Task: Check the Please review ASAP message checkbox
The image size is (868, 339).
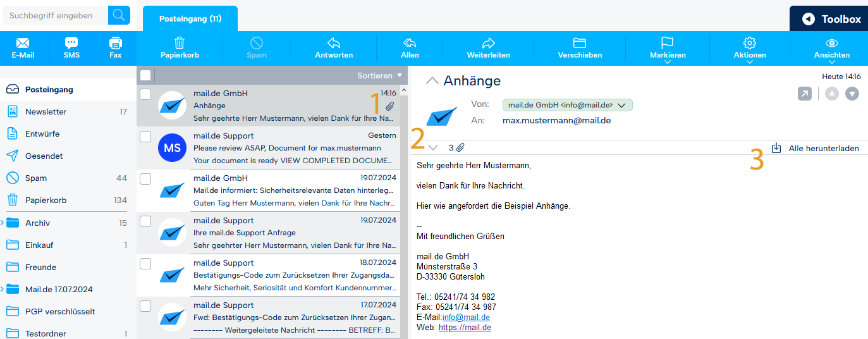Action: (145, 136)
